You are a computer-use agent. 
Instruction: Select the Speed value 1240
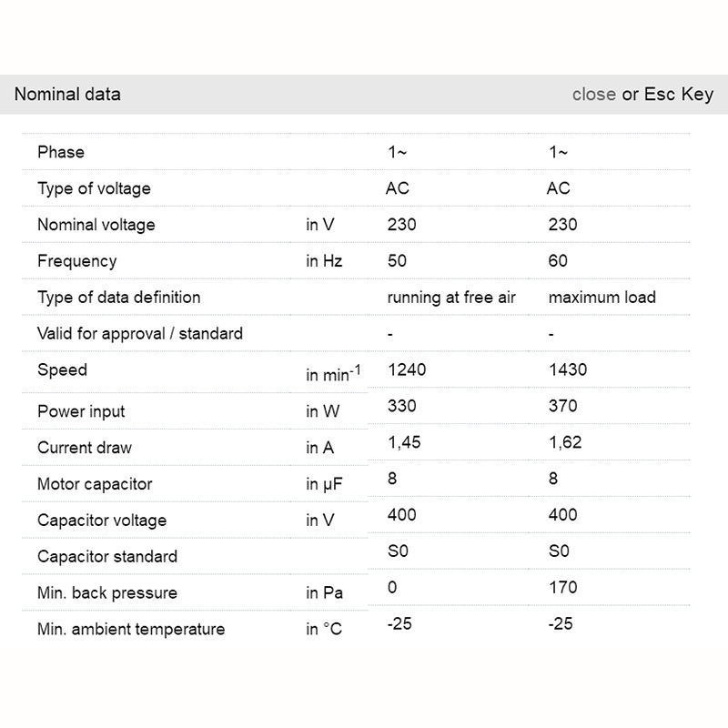coord(407,370)
